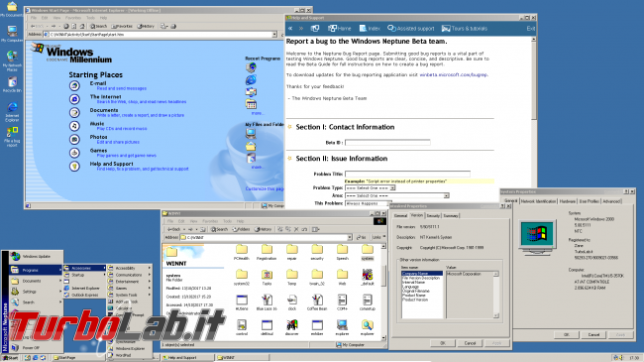Open the Problem Type dropdown
Screen dimensions: 644x362
point(392,188)
